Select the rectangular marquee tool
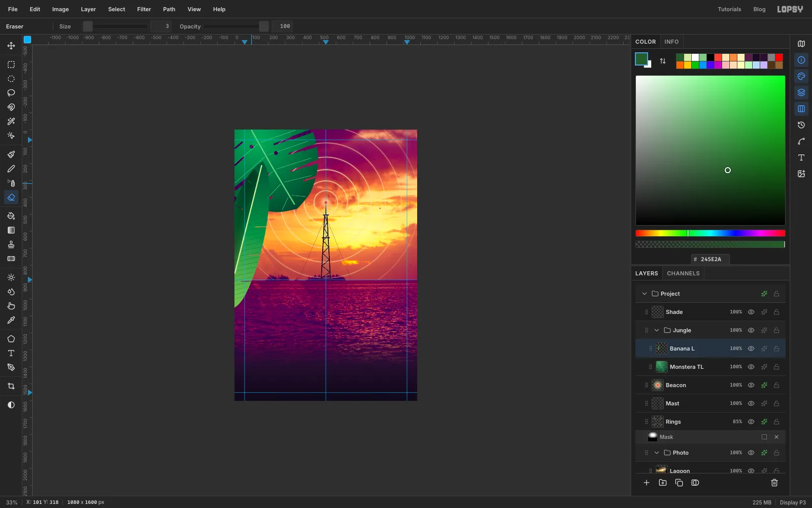The image size is (812, 508). click(11, 65)
